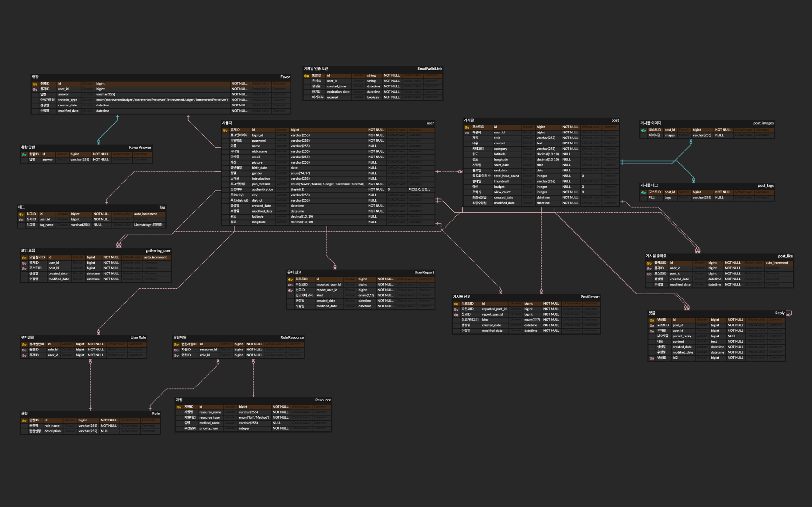Select the user table name header
This screenshot has height=507, width=812.
point(430,123)
